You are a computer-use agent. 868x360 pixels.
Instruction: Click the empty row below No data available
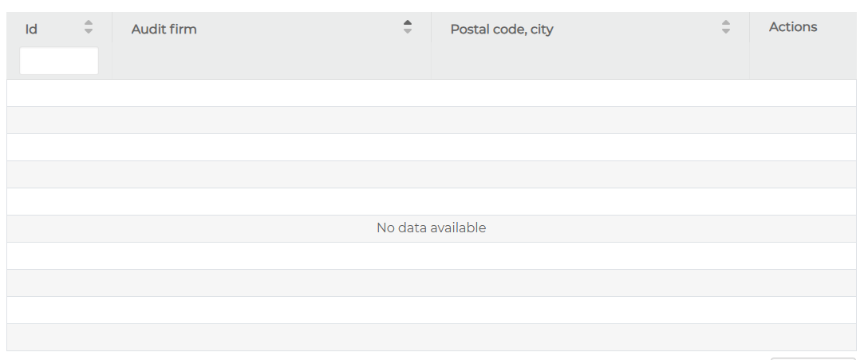(431, 255)
